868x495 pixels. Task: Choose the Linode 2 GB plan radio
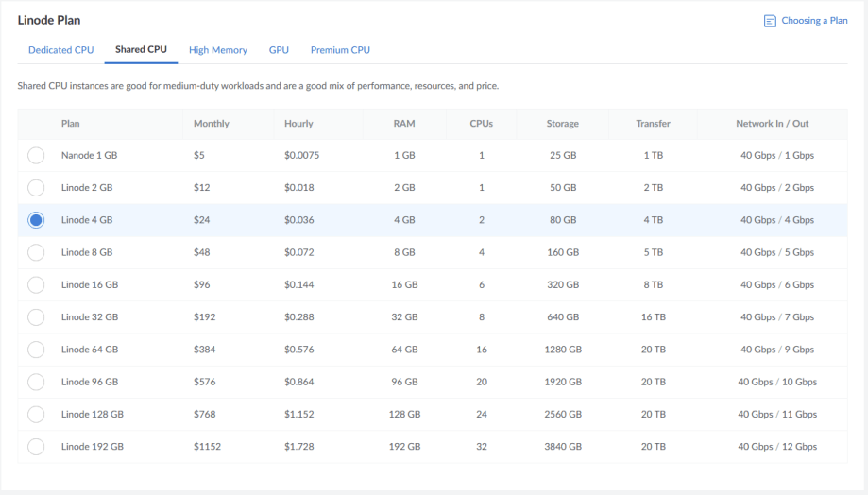tap(36, 188)
